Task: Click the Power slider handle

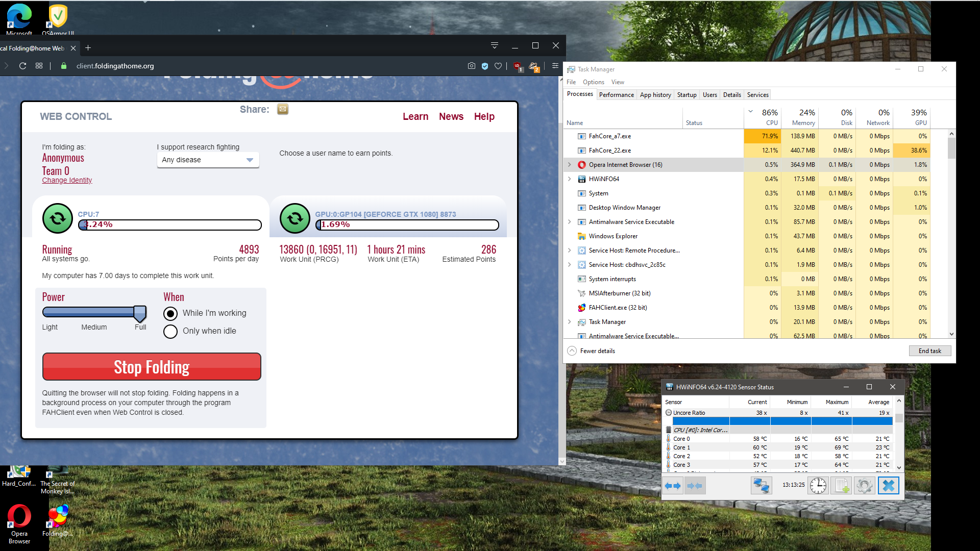Action: pos(140,313)
